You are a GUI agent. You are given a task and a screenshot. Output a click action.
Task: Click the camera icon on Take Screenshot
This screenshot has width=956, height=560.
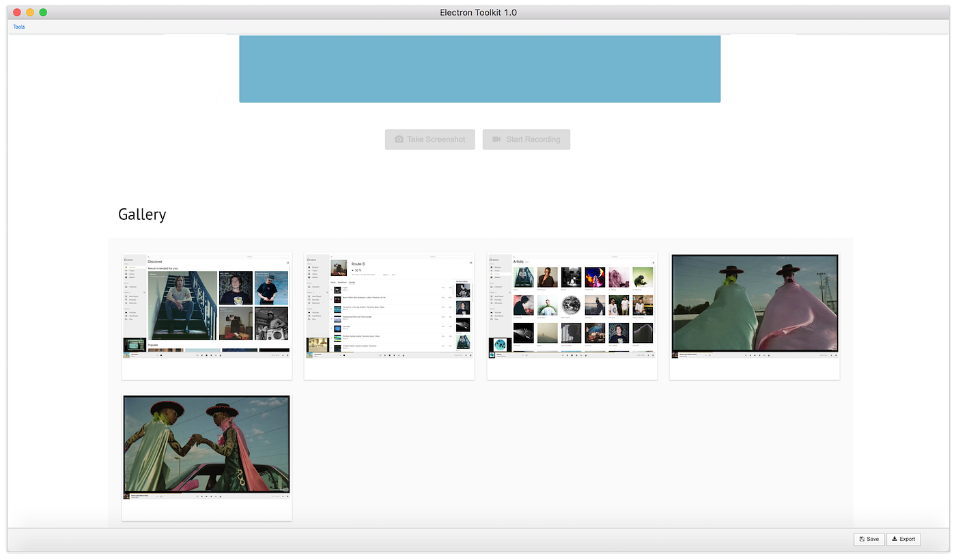[x=398, y=139]
